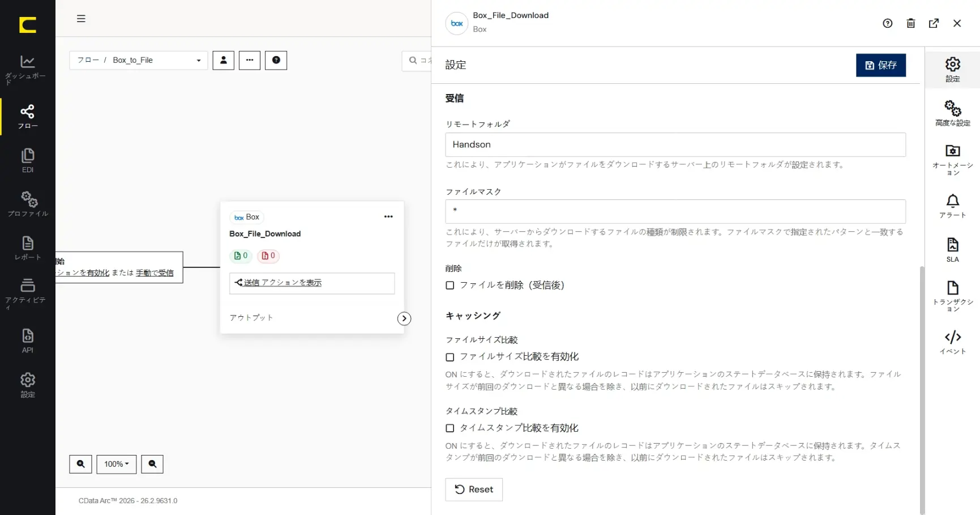Click the CData Arc logo

[27, 25]
